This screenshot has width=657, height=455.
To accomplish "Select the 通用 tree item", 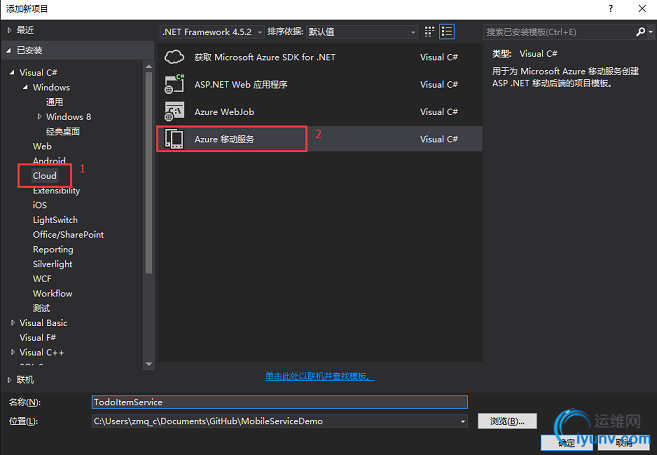I will coord(54,102).
